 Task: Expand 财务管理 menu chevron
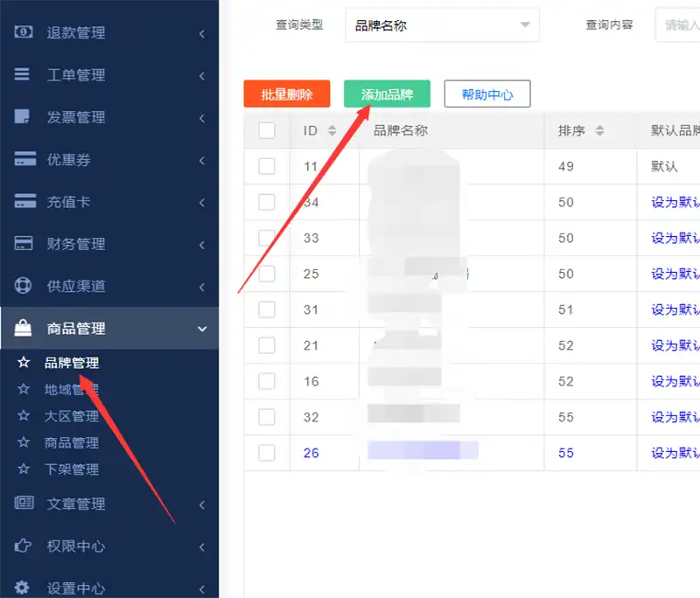tap(202, 245)
